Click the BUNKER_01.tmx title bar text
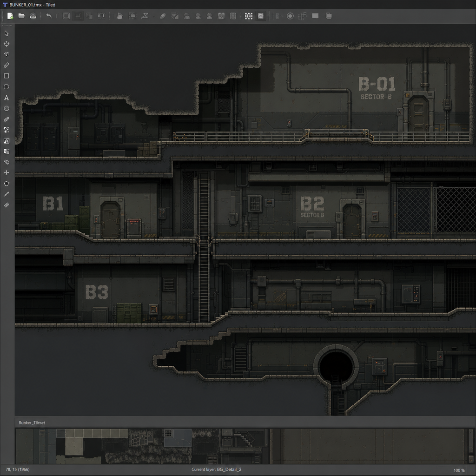The image size is (476, 476). (x=32, y=5)
